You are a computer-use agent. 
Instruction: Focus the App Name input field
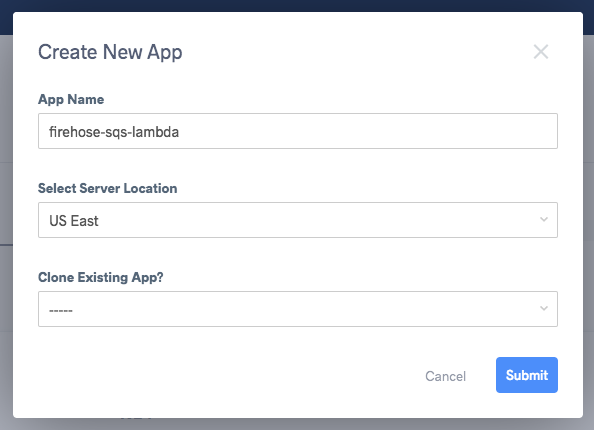pos(298,131)
